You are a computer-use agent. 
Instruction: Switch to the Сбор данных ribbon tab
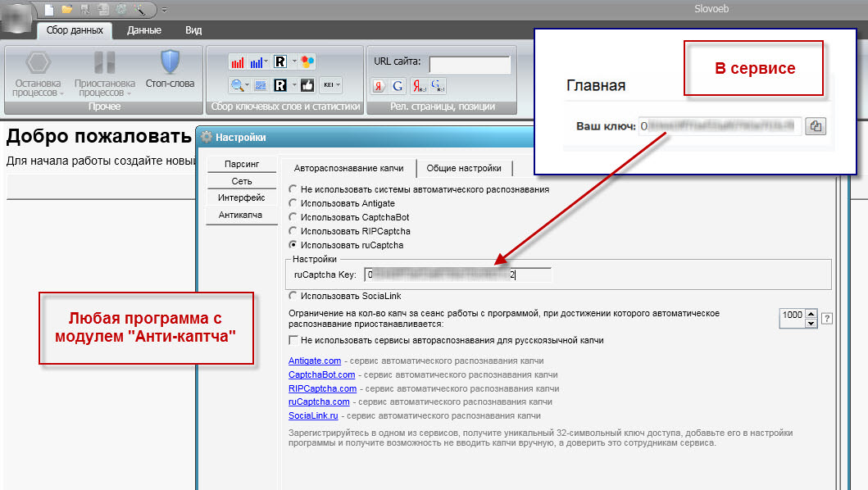click(x=75, y=29)
